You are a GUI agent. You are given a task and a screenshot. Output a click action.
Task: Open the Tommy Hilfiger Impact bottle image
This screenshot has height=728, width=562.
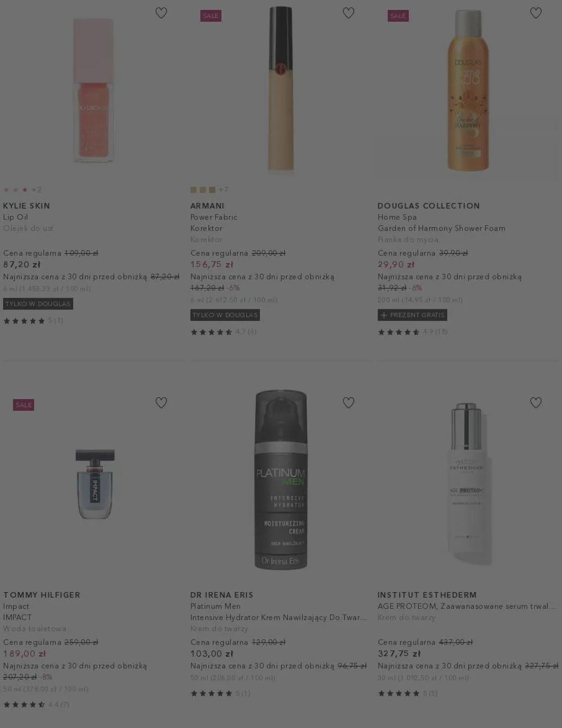click(95, 484)
